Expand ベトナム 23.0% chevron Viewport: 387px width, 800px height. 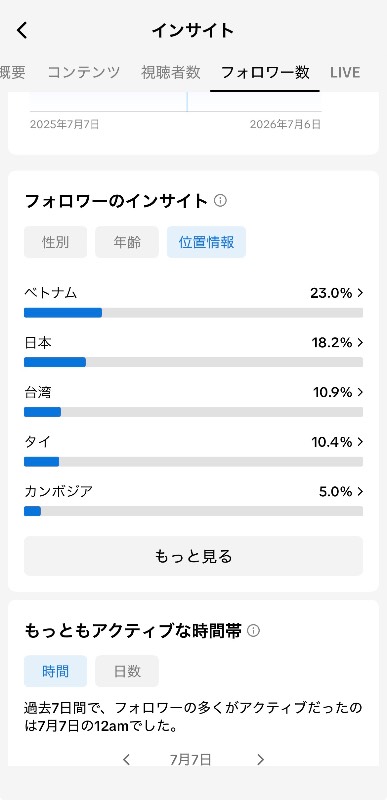coord(360,293)
